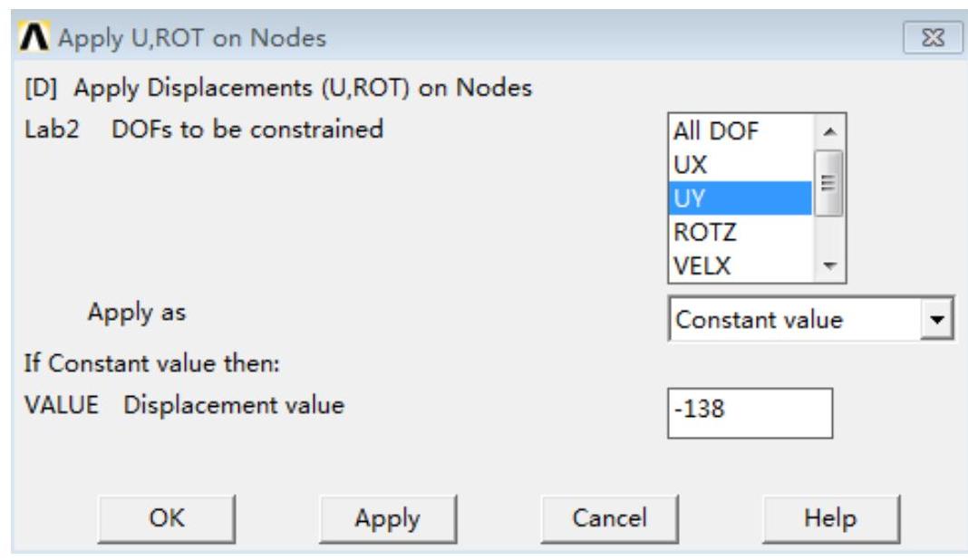
Task: Open Help for this dialog
Action: tap(830, 518)
